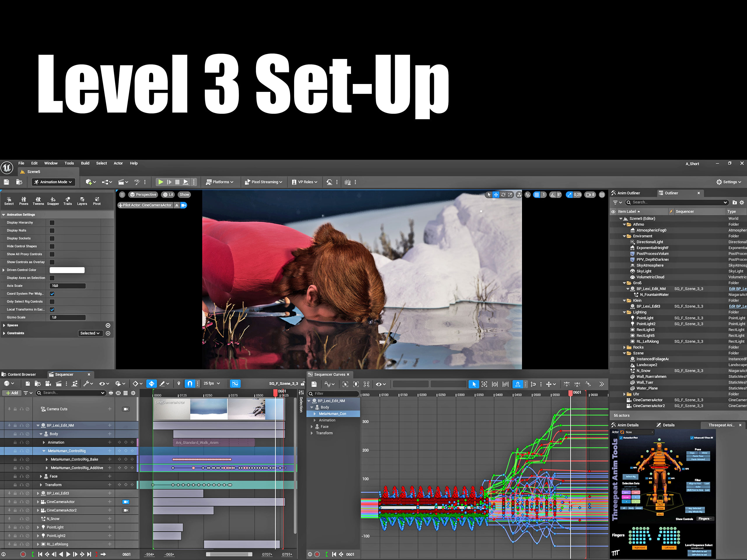Click the Add track button in Sequencer
Screen dimensions: 747x560
pos(12,393)
